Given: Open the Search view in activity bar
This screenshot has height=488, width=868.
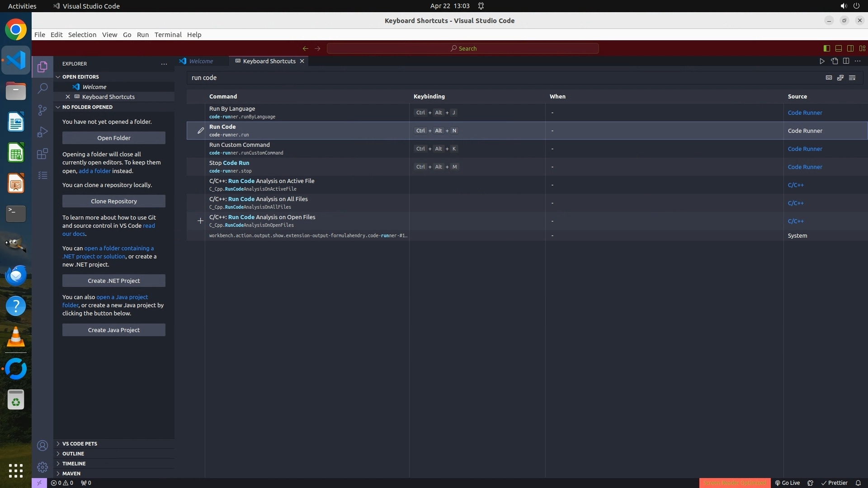Looking at the screenshot, I should click(x=42, y=89).
